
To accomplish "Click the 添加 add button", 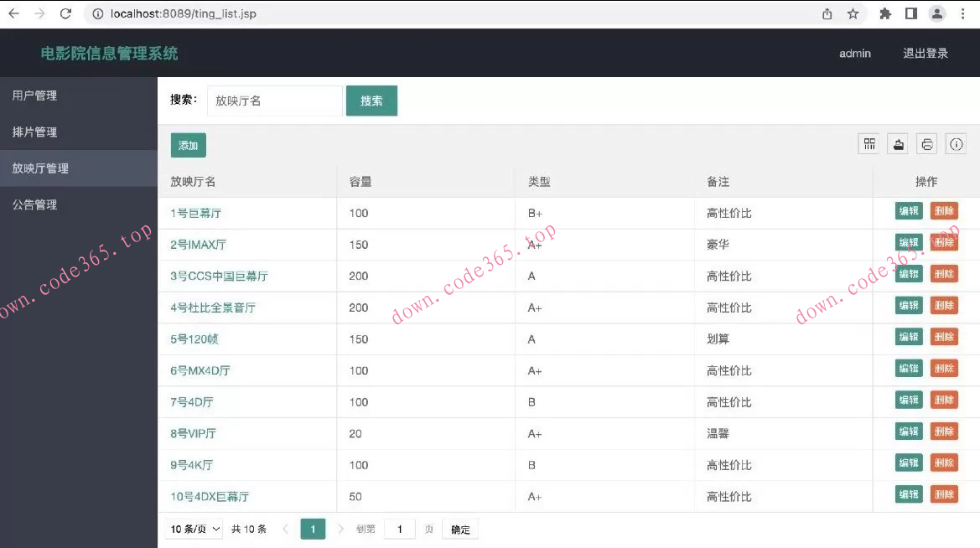I will coord(188,145).
